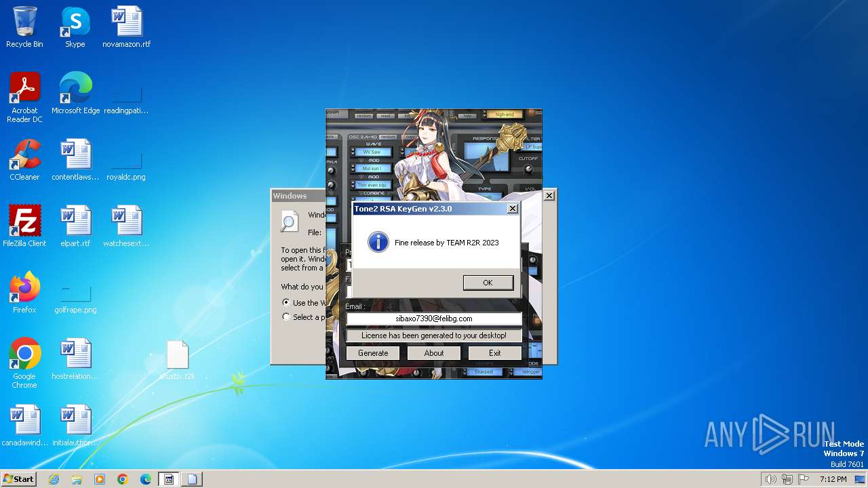The image size is (868, 488).
Task: Open the CCleaner desktop shortcut
Action: click(x=24, y=160)
